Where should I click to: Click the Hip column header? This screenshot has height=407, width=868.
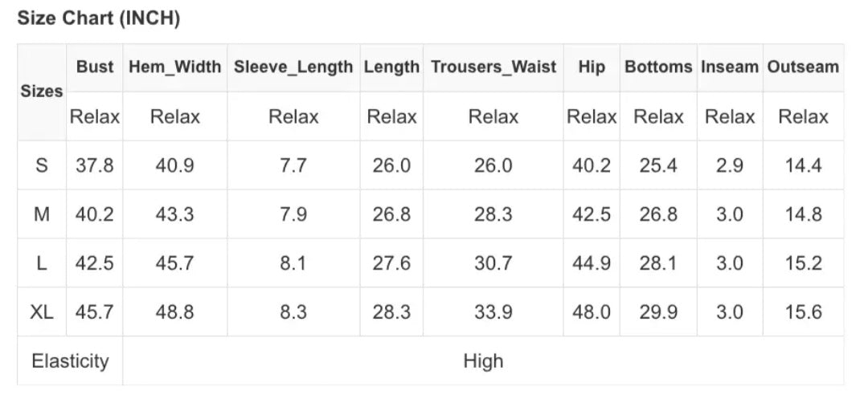click(x=591, y=67)
